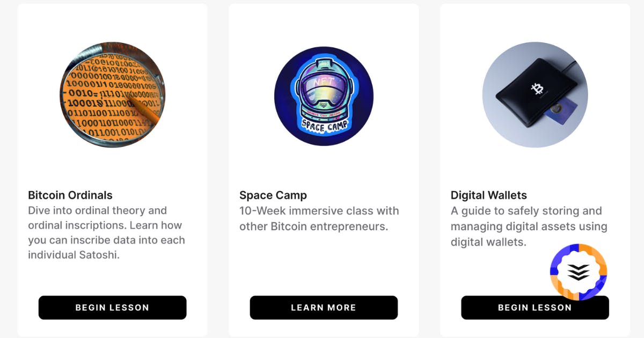Viewport: 644px width, 338px height.
Task: Click the Space Camp astronaut helmet image
Action: pos(324,96)
